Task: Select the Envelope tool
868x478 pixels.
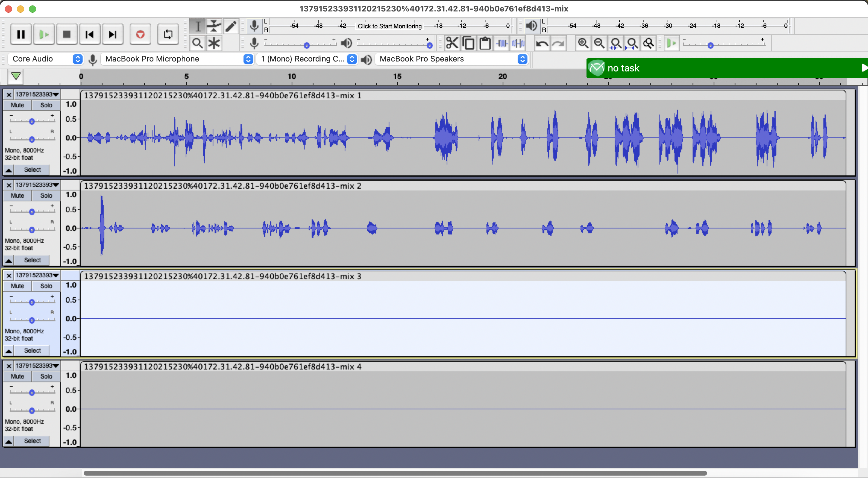Action: [x=214, y=26]
